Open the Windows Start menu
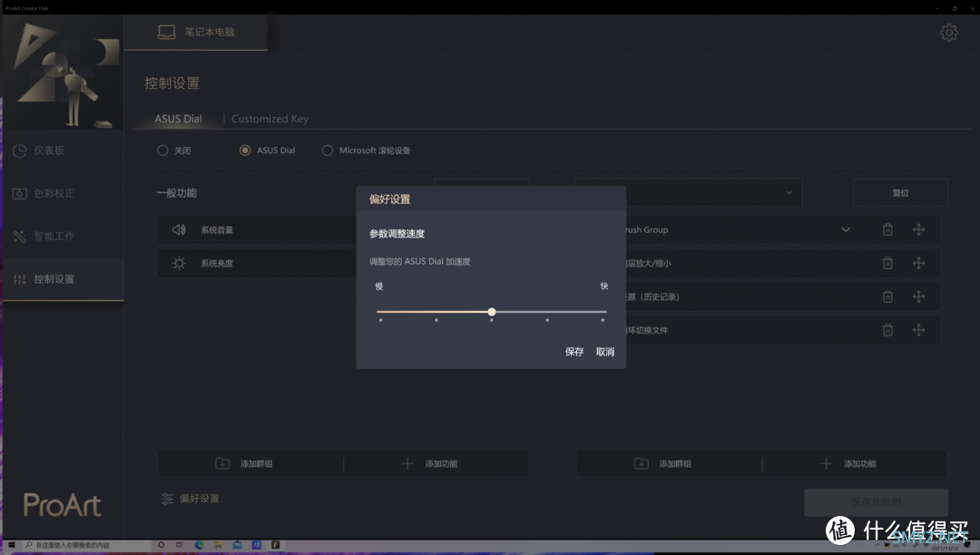Screen dimensions: 980x555 [11, 545]
